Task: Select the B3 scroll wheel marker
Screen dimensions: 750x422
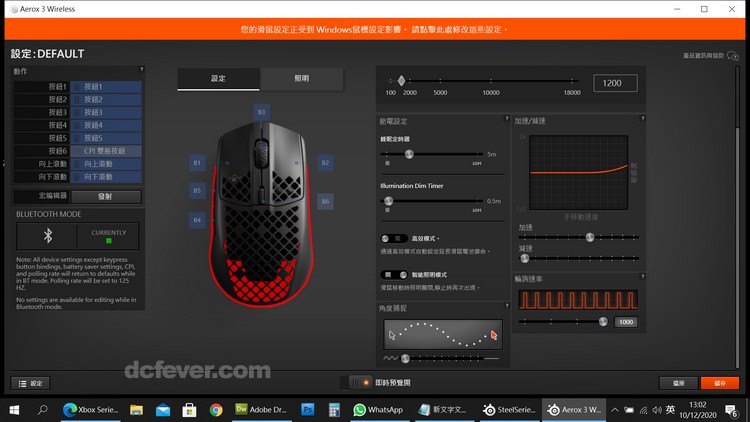Action: (x=261, y=112)
